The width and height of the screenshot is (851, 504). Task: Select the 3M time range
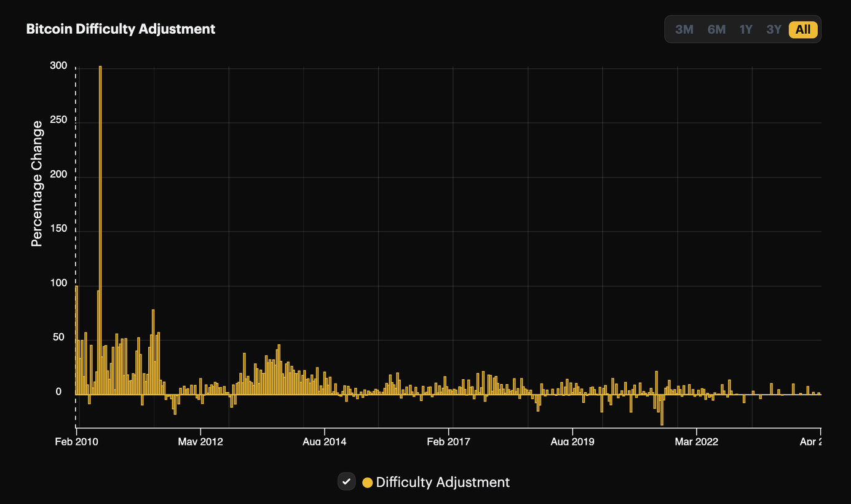point(684,29)
